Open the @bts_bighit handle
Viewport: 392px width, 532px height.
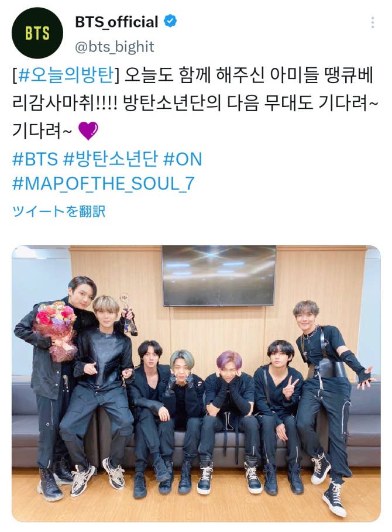pos(115,47)
